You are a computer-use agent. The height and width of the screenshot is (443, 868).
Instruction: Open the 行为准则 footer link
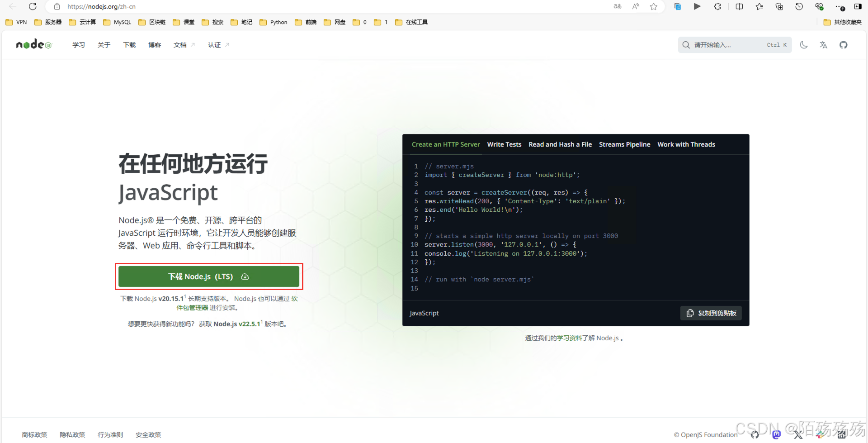pos(110,435)
